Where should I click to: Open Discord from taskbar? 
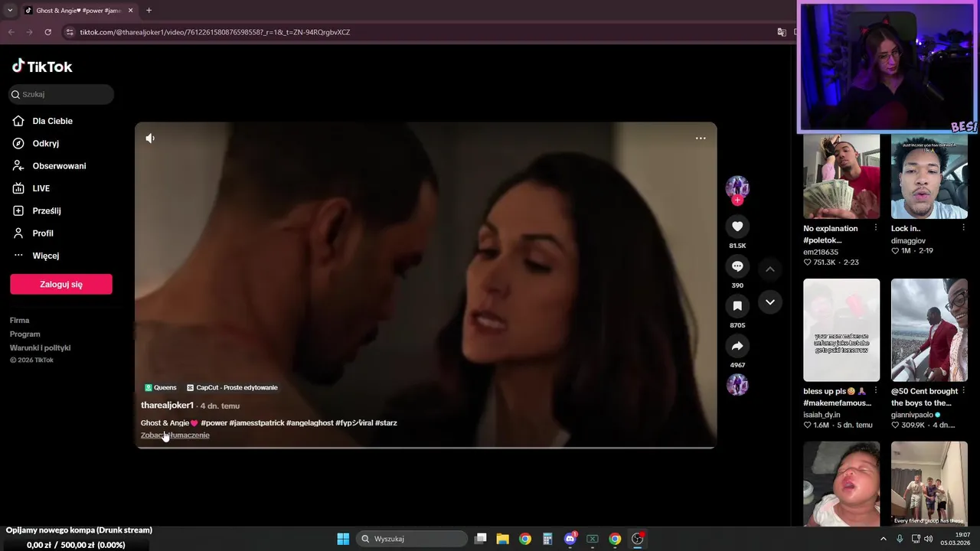570,539
